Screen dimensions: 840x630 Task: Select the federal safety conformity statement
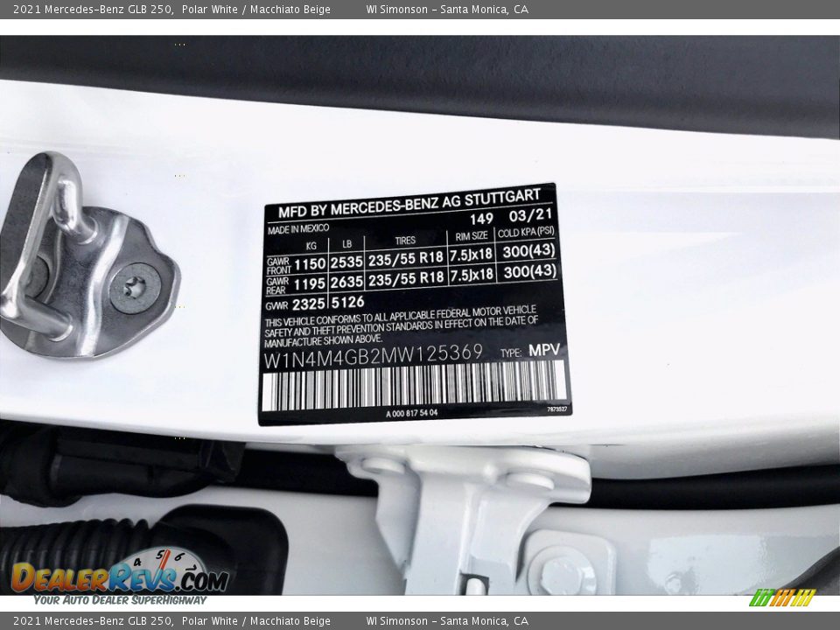coord(402,325)
